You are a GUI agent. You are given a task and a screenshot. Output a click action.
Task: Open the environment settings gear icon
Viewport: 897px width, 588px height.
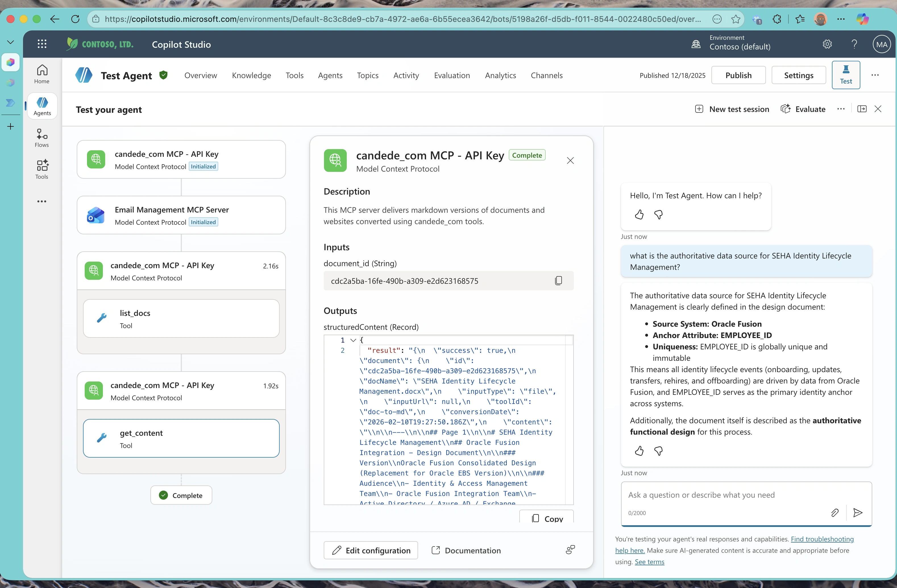(x=827, y=44)
